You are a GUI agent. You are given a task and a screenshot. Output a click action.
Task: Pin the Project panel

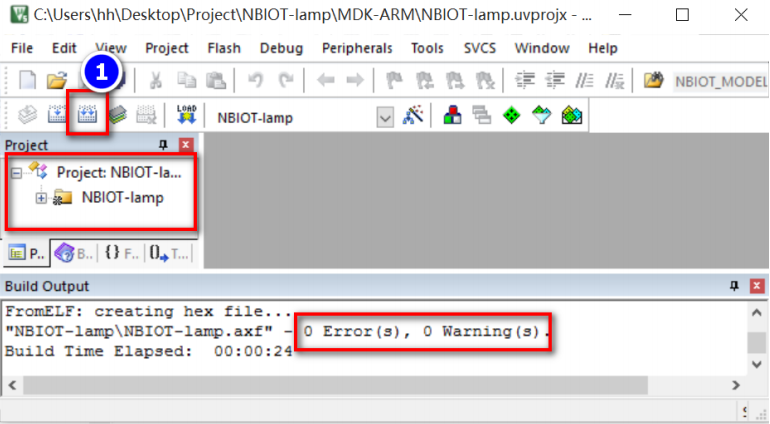pyautogui.click(x=163, y=144)
